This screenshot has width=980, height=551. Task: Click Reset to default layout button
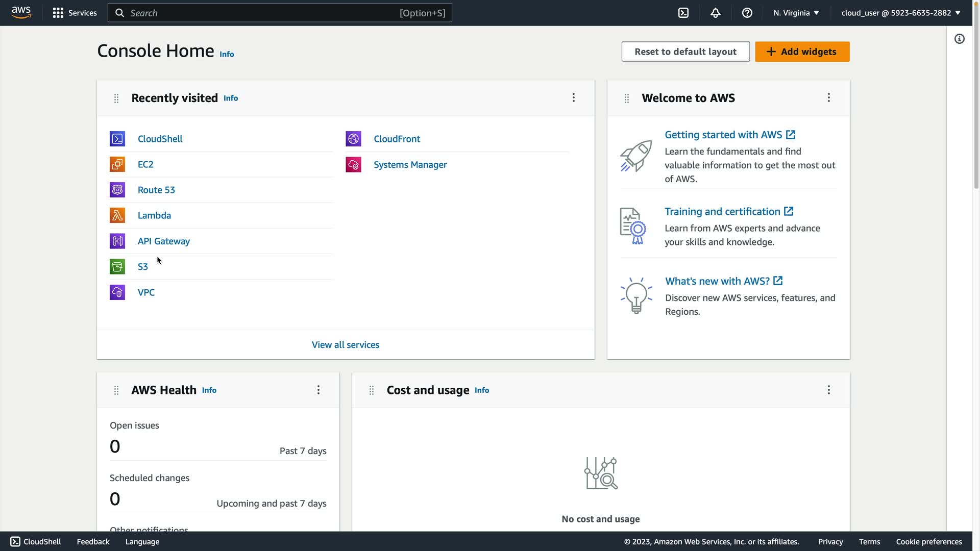click(x=685, y=52)
